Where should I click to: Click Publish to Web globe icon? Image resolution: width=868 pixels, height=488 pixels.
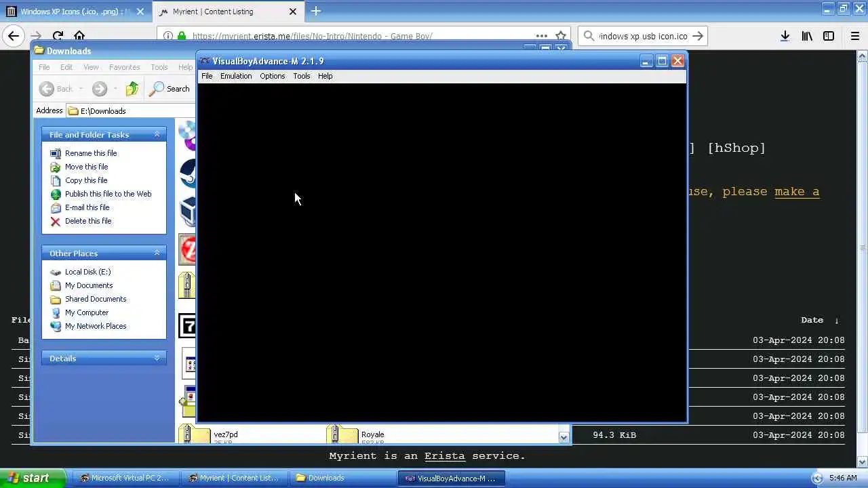56,194
